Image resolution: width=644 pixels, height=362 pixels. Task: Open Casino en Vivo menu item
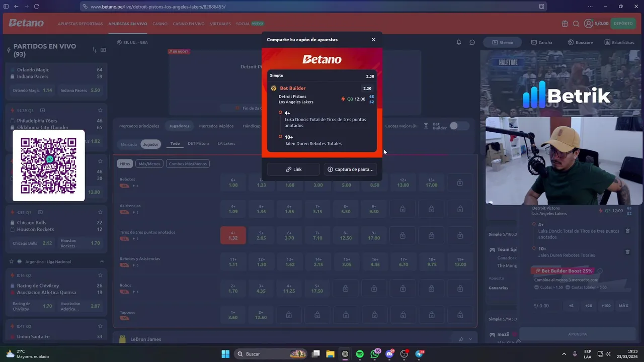coord(189,24)
